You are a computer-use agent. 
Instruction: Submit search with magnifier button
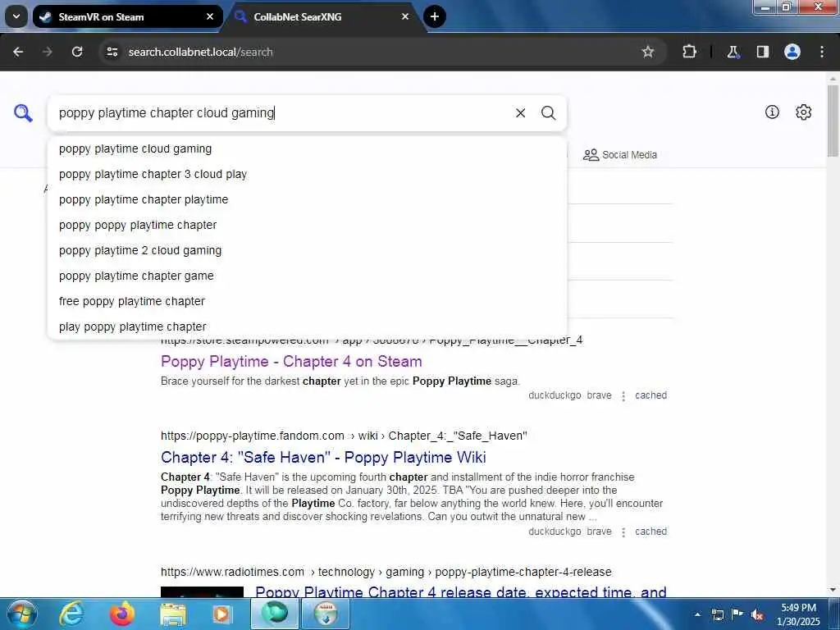(548, 113)
